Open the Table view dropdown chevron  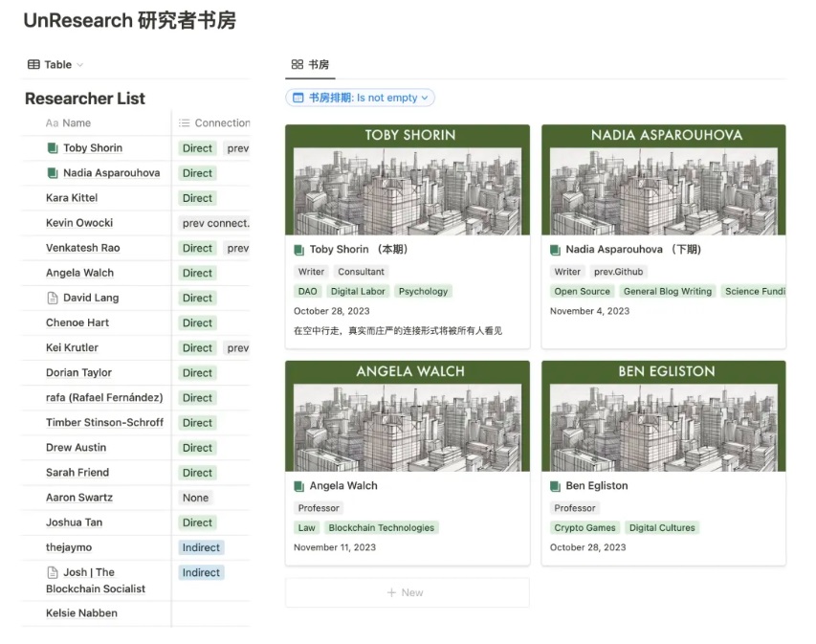[x=80, y=65]
